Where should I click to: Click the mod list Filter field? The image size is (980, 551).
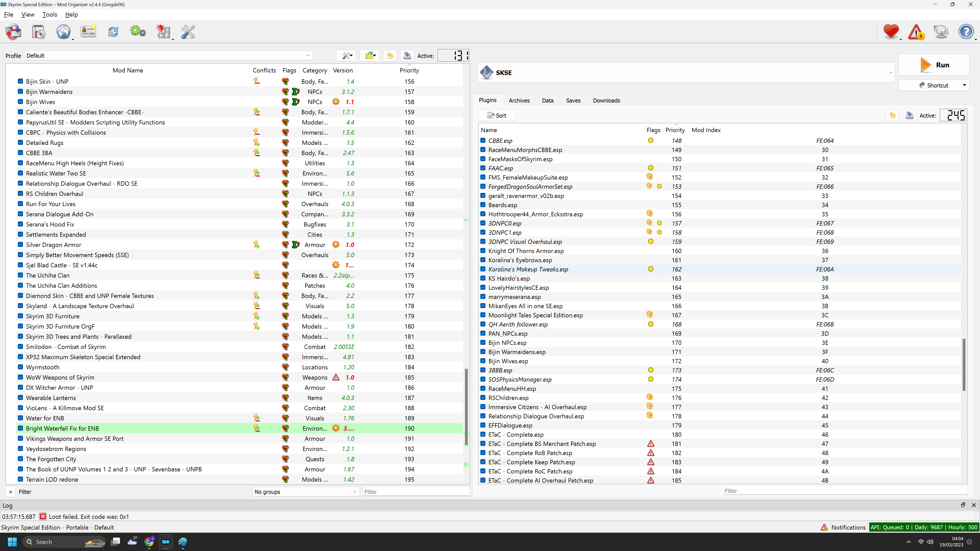tap(416, 492)
